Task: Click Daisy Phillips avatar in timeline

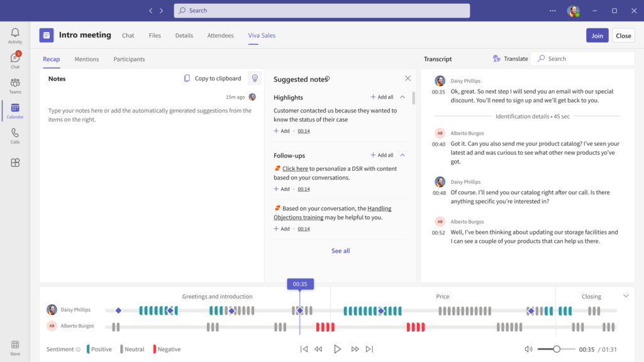Action: coord(52,309)
